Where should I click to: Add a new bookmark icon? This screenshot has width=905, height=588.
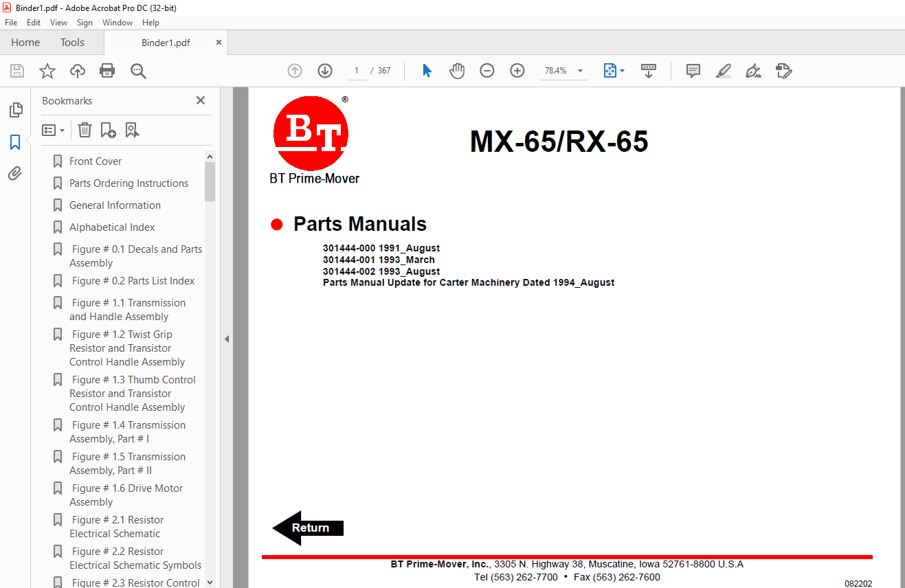(x=108, y=130)
